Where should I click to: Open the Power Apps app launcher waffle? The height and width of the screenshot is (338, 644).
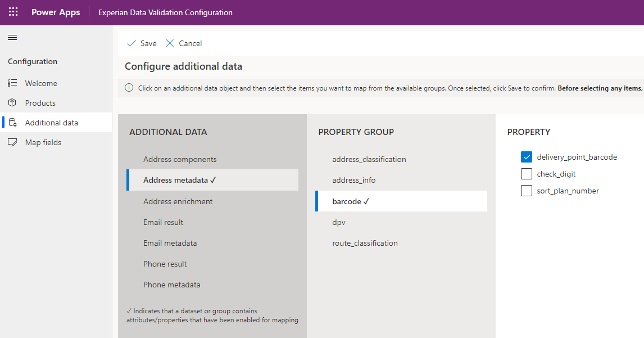pos(12,11)
